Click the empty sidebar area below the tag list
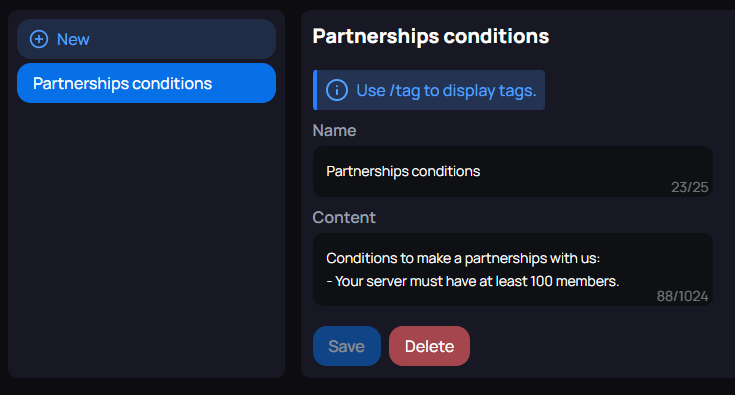Image resolution: width=735 pixels, height=395 pixels. (x=146, y=239)
